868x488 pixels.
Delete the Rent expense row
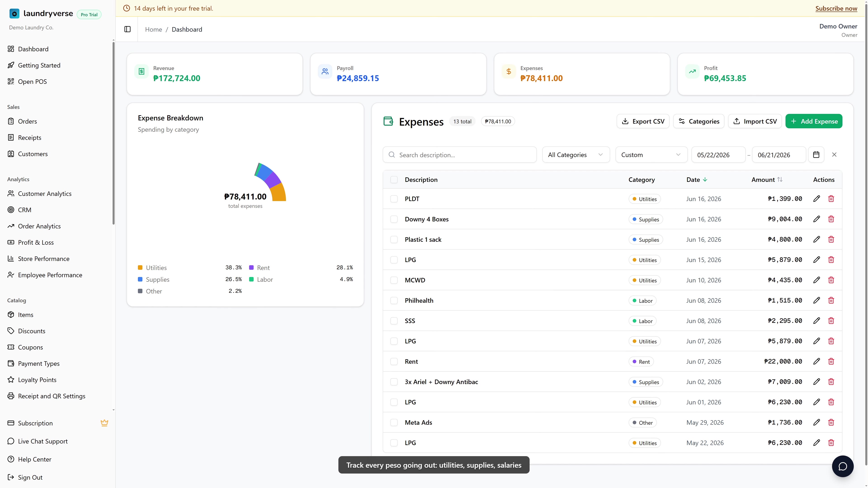(831, 361)
